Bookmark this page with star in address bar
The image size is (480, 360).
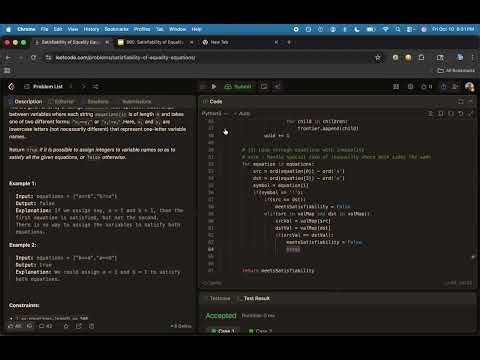[x=378, y=58]
